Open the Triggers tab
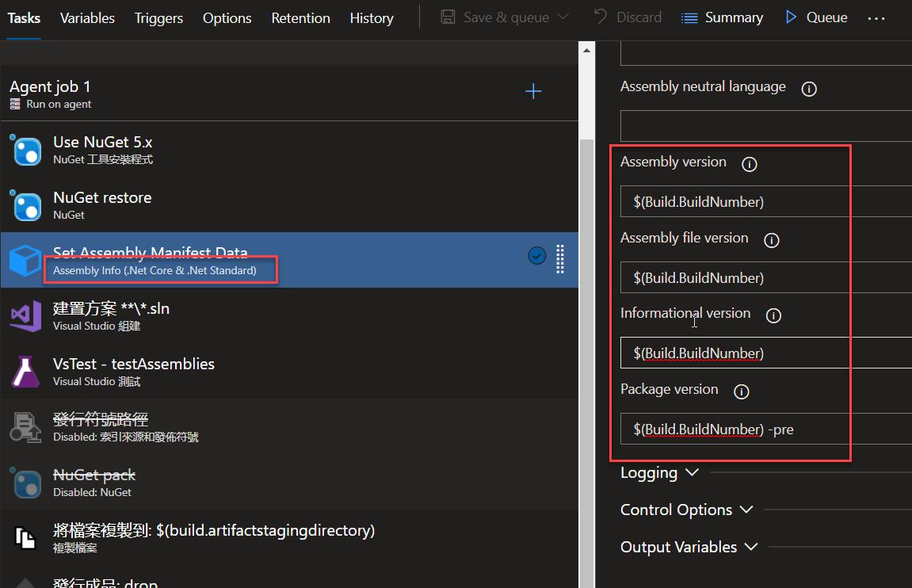 [x=158, y=18]
